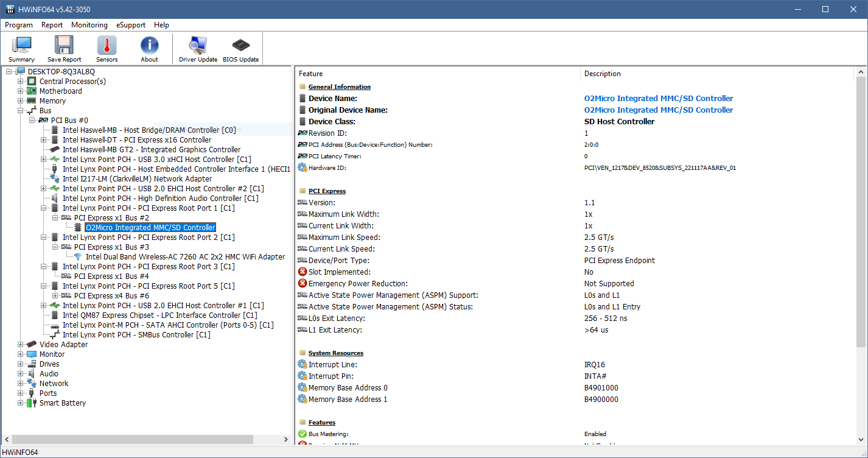
Task: Click the About info icon
Action: 149,49
